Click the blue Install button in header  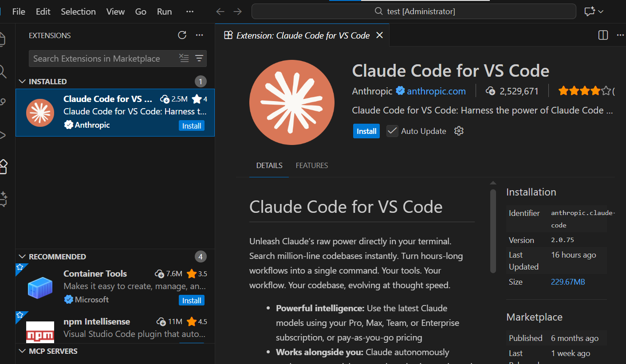coord(366,131)
